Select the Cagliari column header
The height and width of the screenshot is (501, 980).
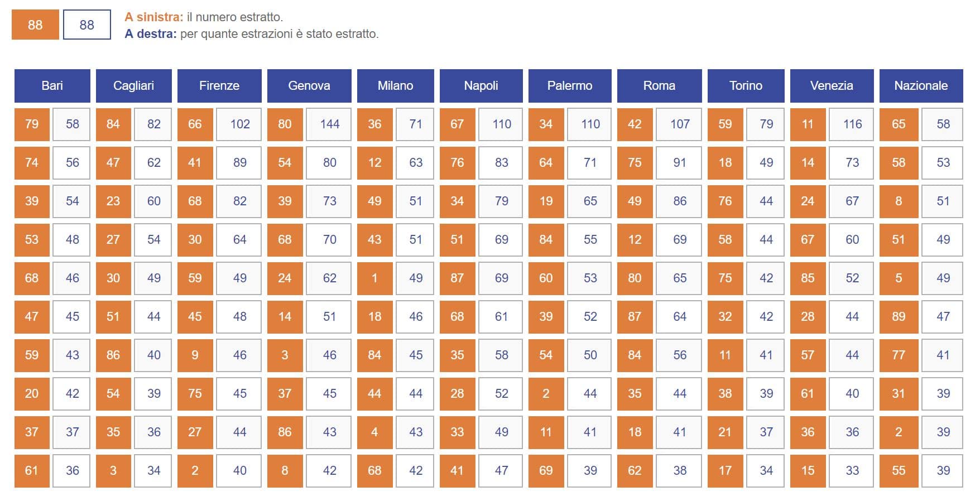pyautogui.click(x=133, y=85)
